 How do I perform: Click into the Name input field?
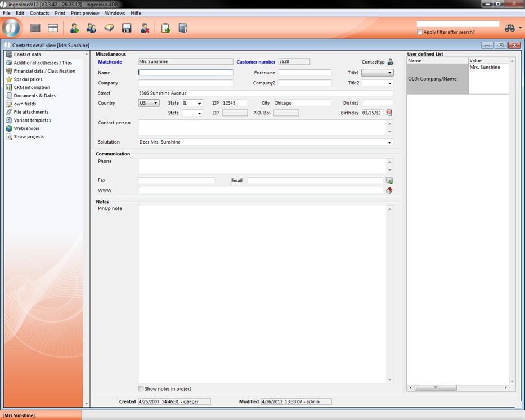(x=186, y=73)
